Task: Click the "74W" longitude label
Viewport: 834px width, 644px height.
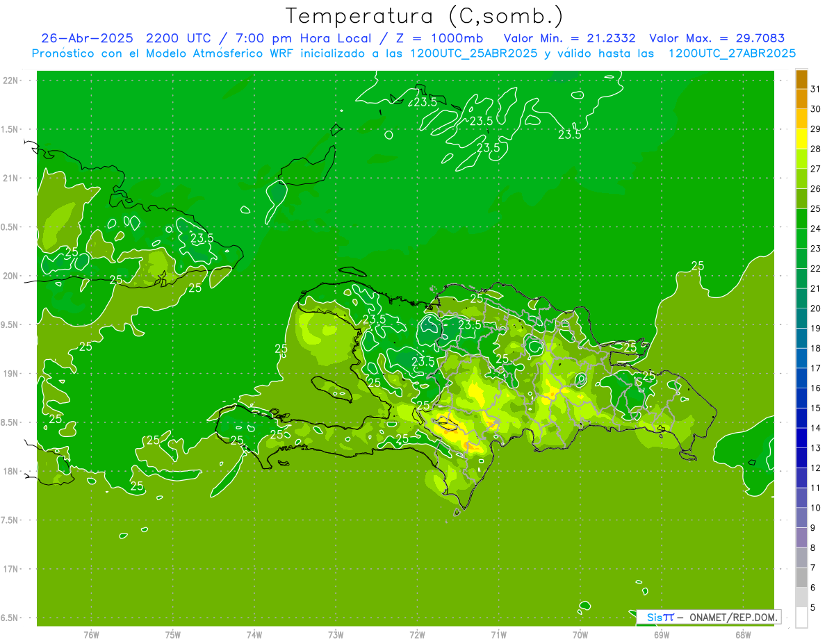Action: pos(254,634)
